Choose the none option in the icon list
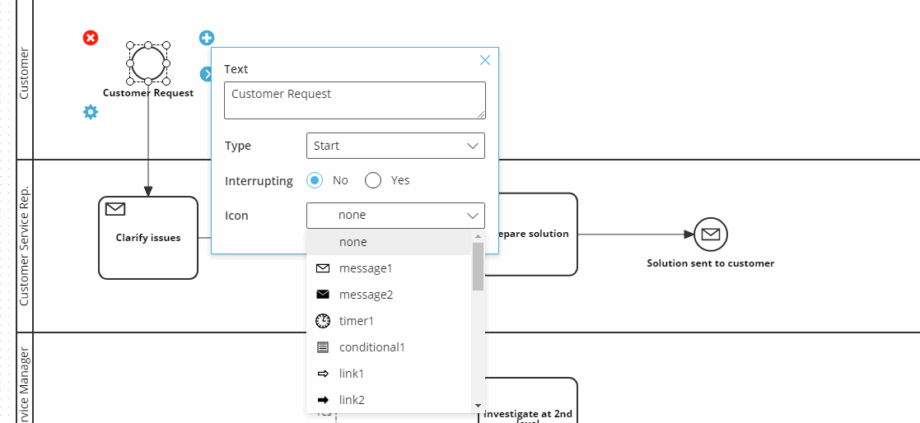920x423 pixels. click(353, 242)
